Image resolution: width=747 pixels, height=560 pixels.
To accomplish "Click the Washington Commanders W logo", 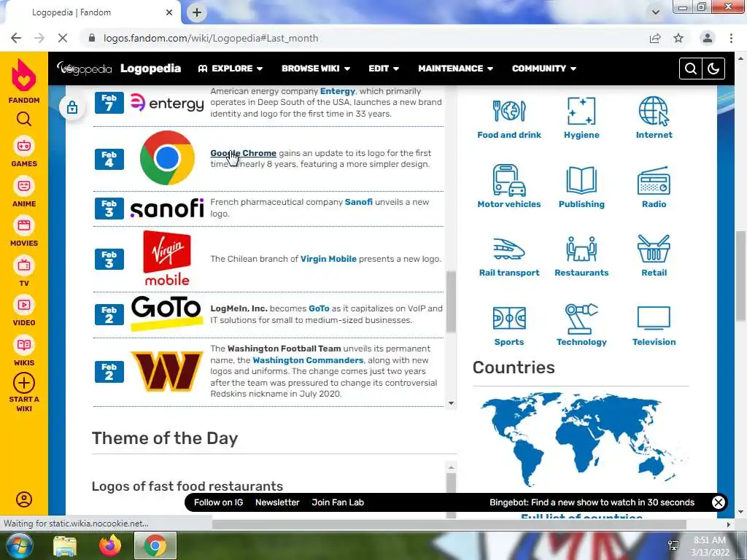I will 167,371.
